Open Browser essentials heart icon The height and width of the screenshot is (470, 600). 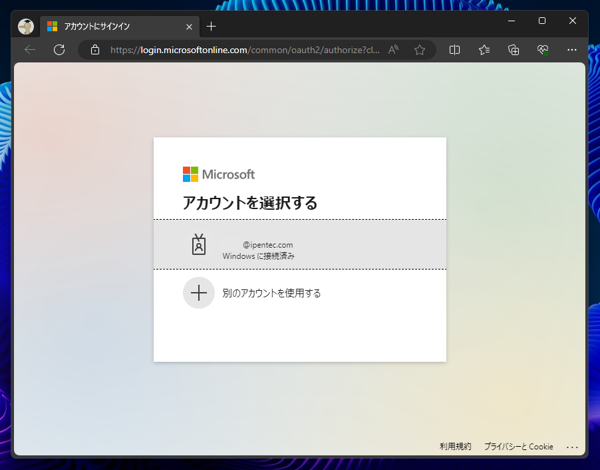543,50
